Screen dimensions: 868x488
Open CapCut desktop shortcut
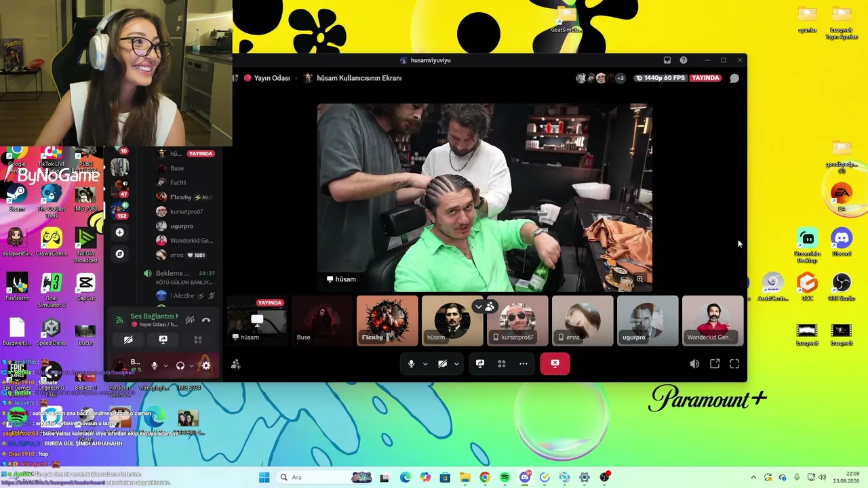click(x=85, y=287)
